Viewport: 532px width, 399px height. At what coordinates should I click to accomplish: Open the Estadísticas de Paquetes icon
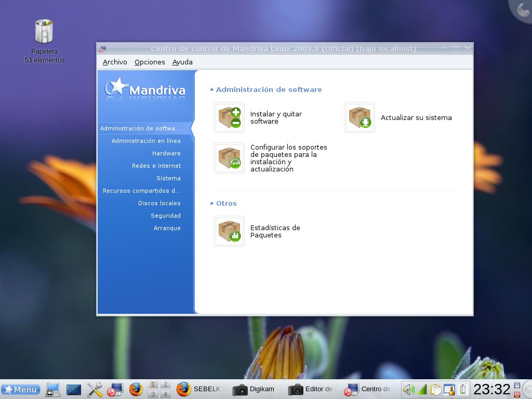click(x=229, y=231)
